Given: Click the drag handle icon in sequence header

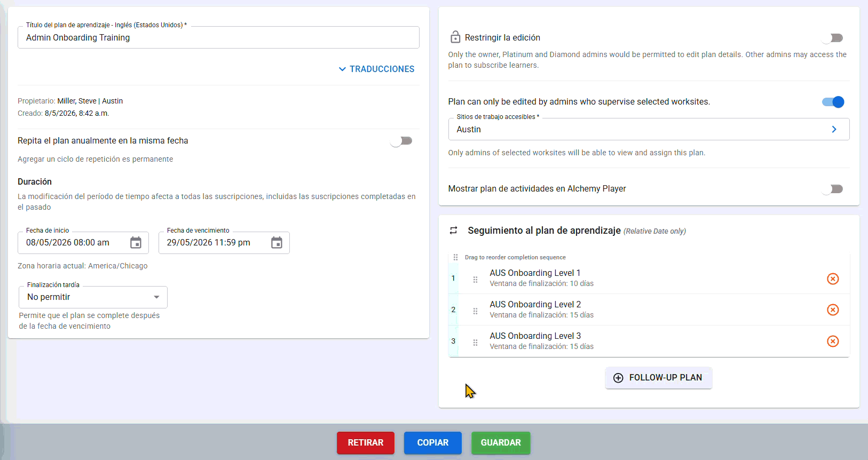Looking at the screenshot, I should (x=455, y=257).
